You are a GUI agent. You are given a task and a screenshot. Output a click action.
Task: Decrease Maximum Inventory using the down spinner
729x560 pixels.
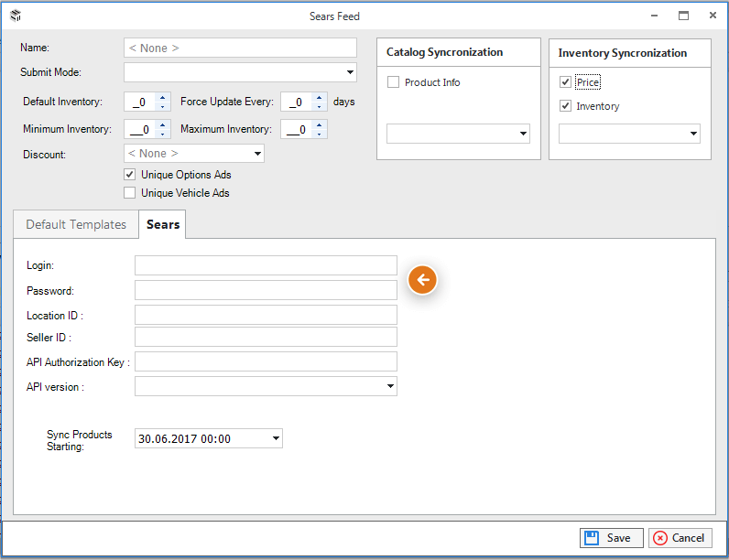319,135
